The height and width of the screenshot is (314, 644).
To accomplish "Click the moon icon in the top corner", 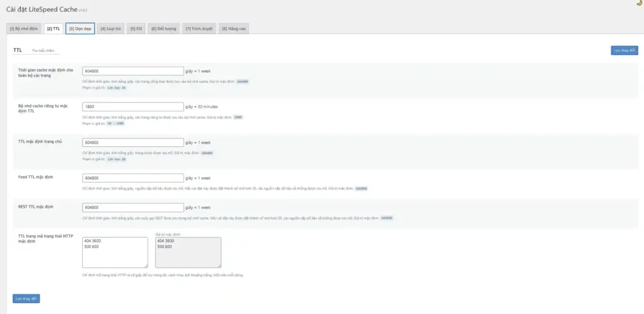I will pos(639,3).
